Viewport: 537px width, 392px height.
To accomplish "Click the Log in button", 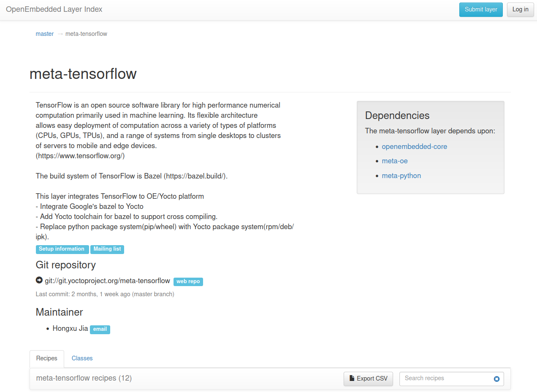I will pyautogui.click(x=520, y=9).
